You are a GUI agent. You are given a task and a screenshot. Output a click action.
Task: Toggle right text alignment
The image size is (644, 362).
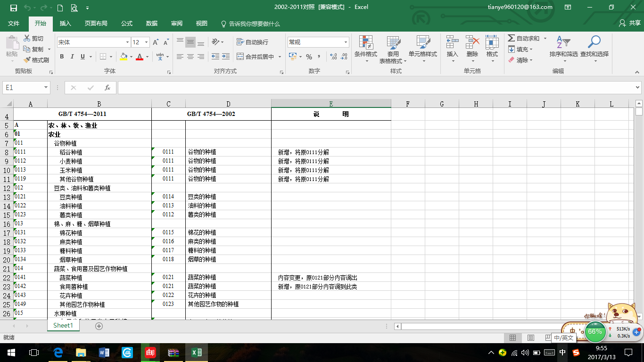pyautogui.click(x=201, y=57)
